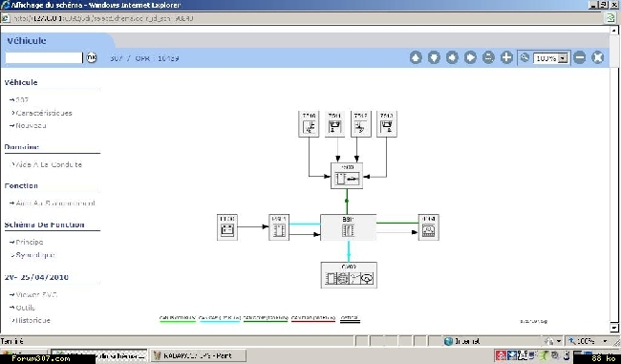The width and height of the screenshot is (621, 364).
Task: Click the pan right arrow icon
Action: click(470, 58)
